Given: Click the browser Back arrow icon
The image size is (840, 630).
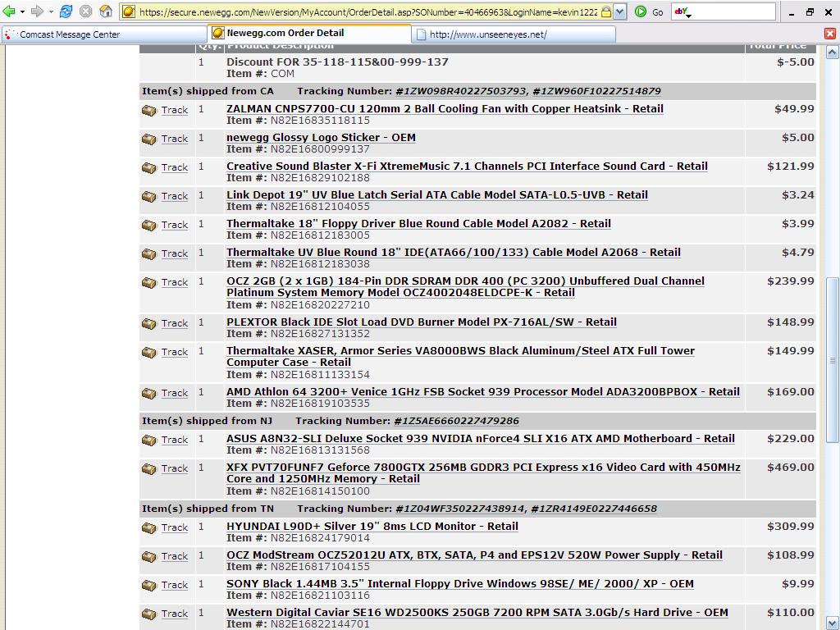Looking at the screenshot, I should coord(9,11).
